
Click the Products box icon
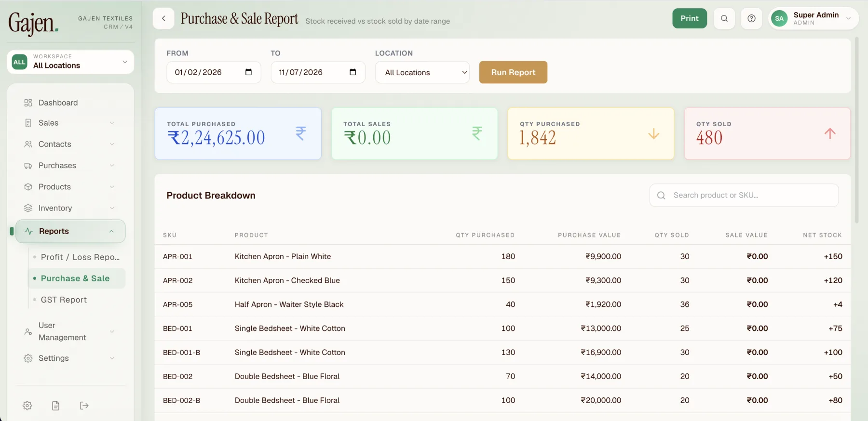[28, 186]
